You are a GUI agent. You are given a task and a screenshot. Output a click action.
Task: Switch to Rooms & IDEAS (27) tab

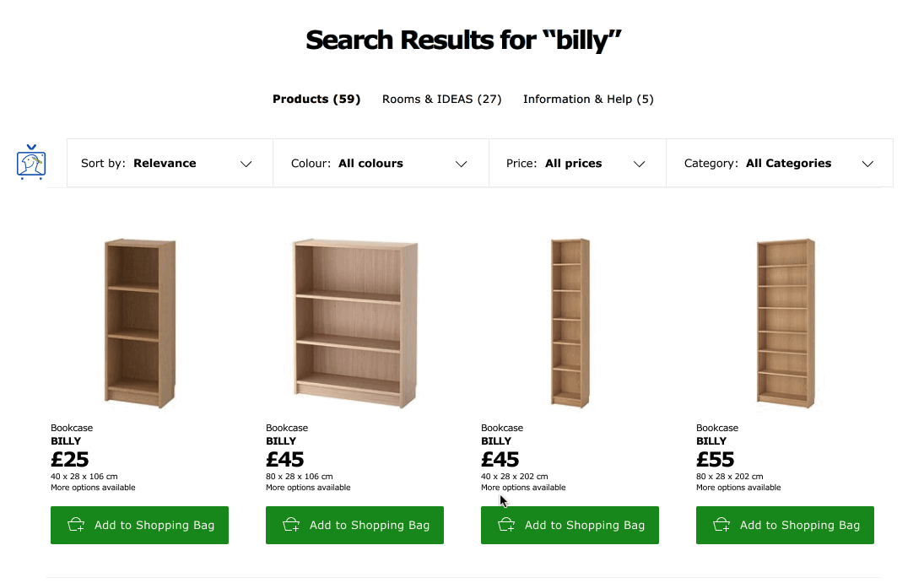pos(442,100)
